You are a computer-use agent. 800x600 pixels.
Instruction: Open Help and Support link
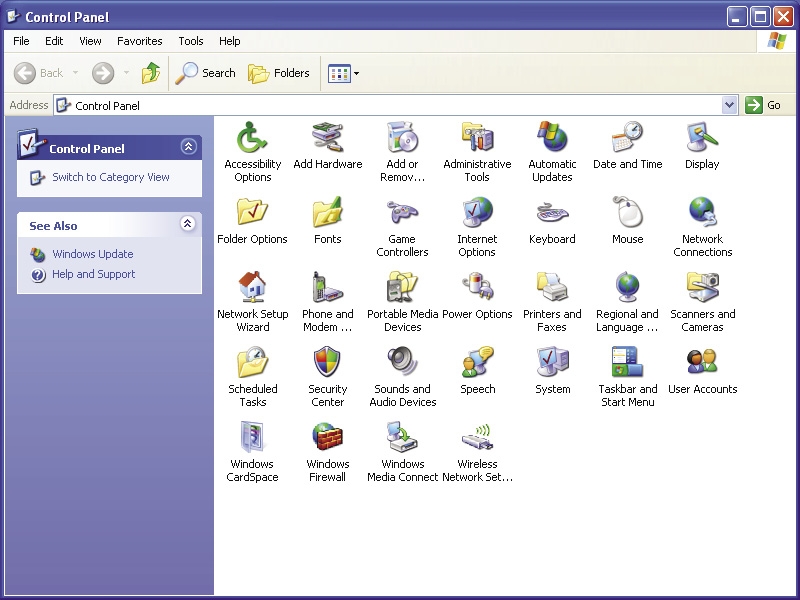tap(93, 274)
